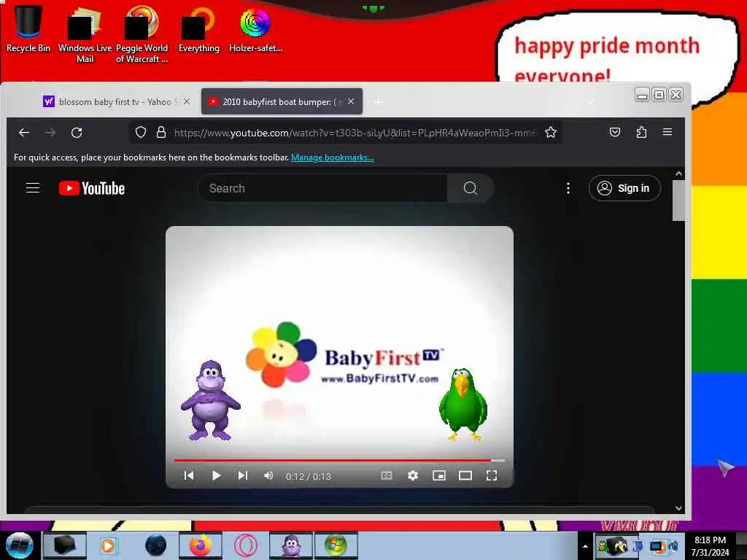Close the babyfirst boat bumper tab
747x560 pixels.
tap(351, 101)
